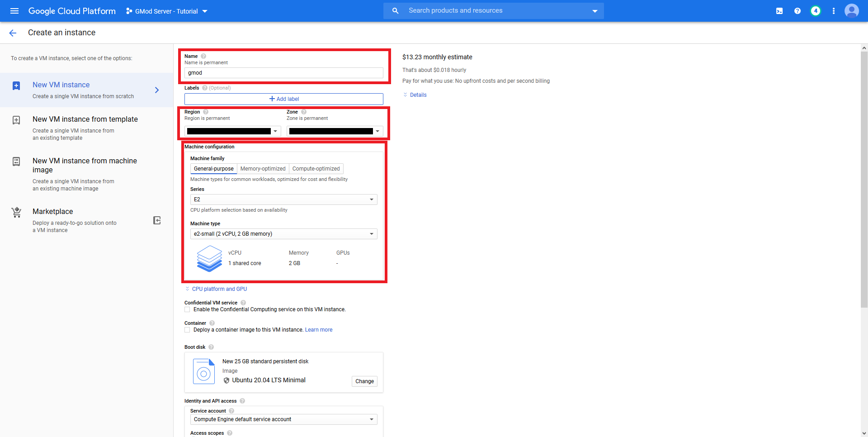The image size is (868, 437).
Task: Click help icon beside Confidential VM service
Action: (243, 303)
